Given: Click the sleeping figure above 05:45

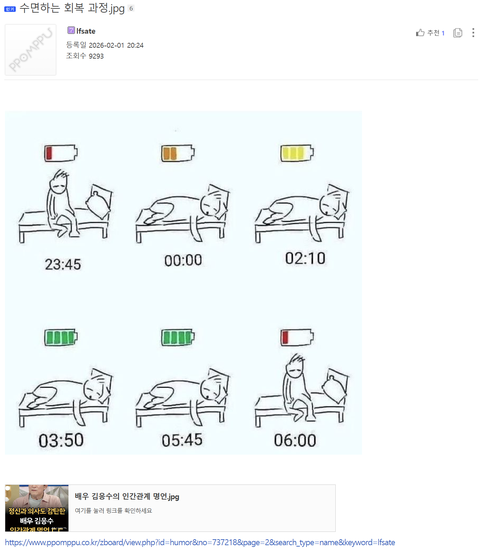Looking at the screenshot, I should [183, 395].
